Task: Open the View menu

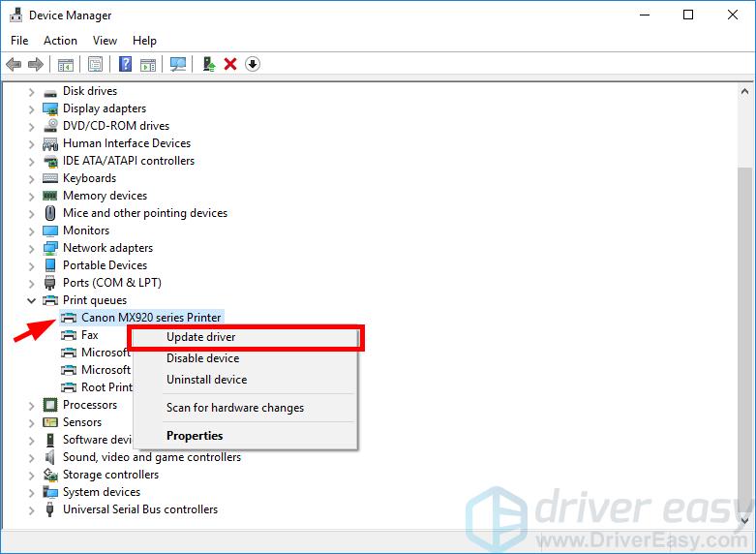Action: point(105,41)
